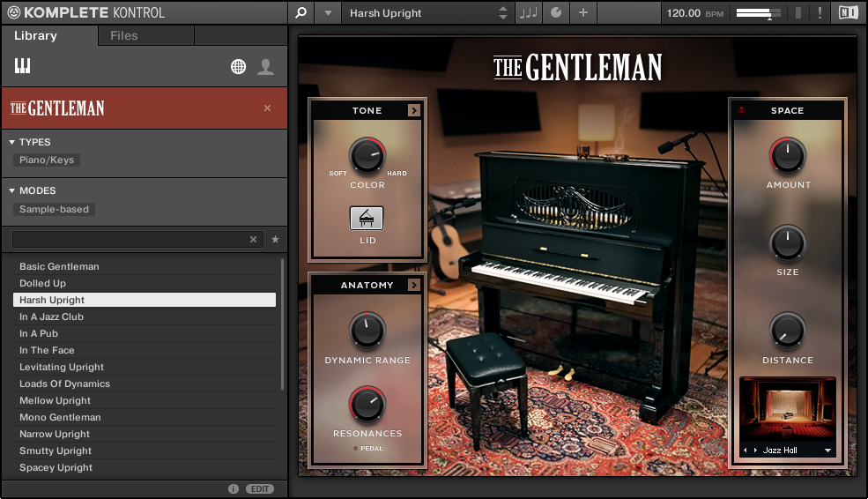Screen dimensions: 868x499
Task: Toggle the favorites star filter
Action: [275, 239]
